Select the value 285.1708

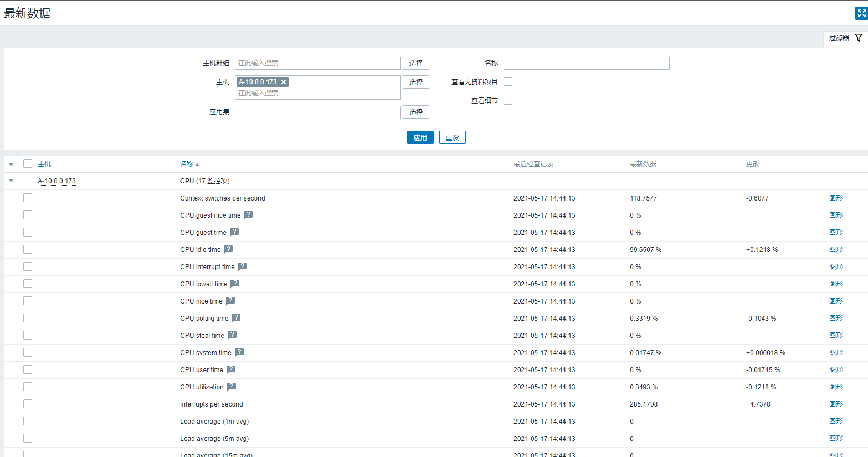coord(644,404)
